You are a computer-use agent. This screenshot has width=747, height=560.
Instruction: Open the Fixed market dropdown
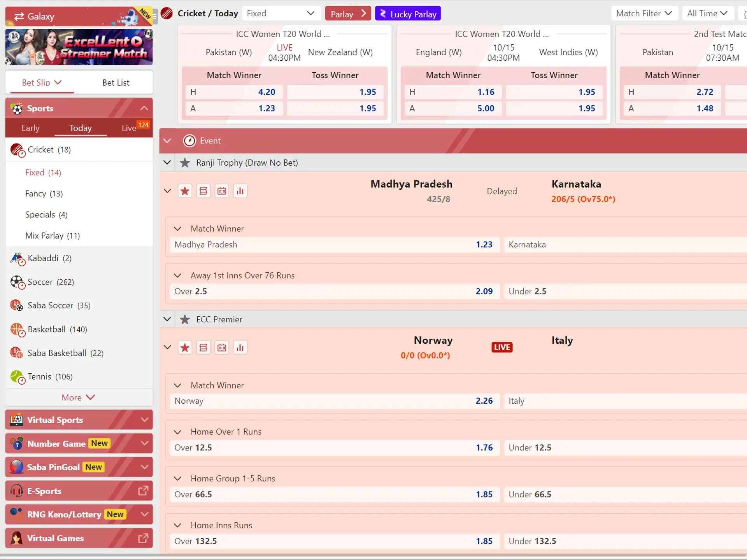pyautogui.click(x=281, y=14)
